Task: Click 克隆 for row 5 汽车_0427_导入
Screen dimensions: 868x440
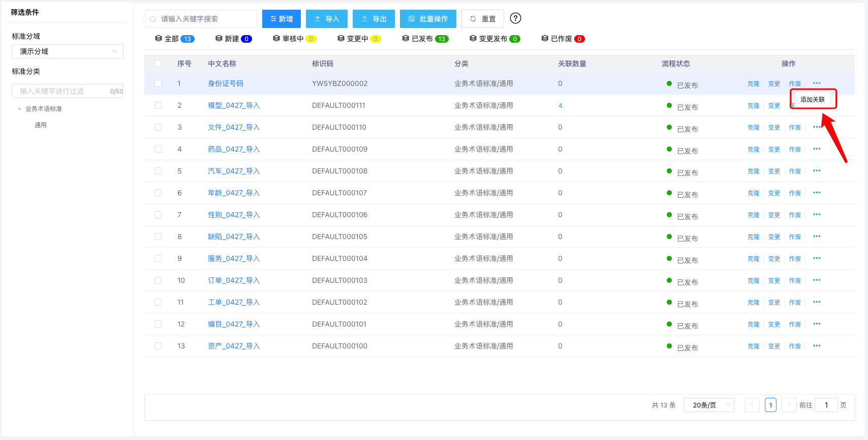Action: point(753,171)
